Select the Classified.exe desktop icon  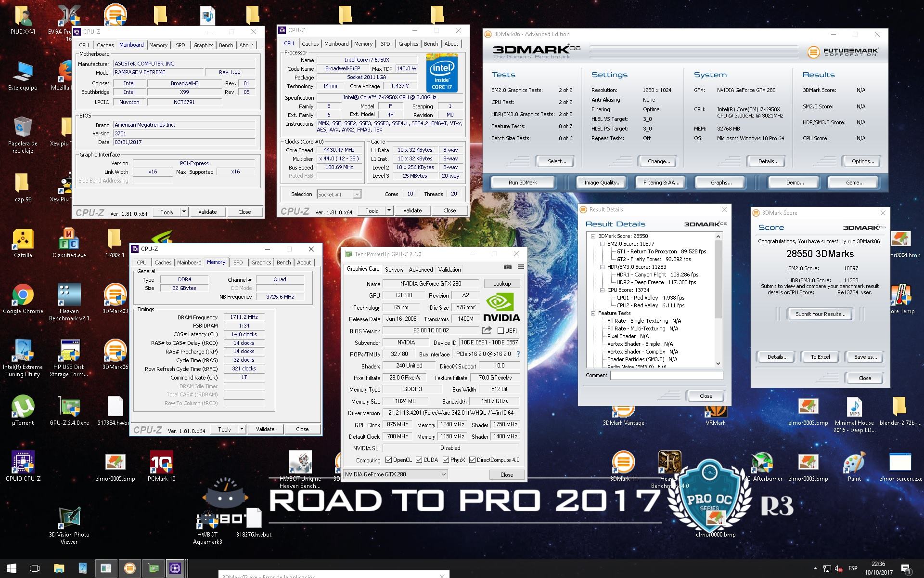pos(69,243)
